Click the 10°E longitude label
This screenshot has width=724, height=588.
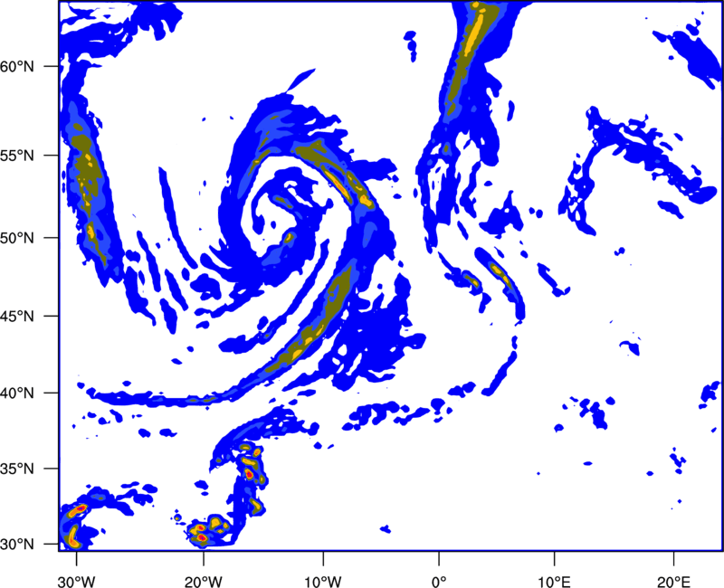point(554,582)
